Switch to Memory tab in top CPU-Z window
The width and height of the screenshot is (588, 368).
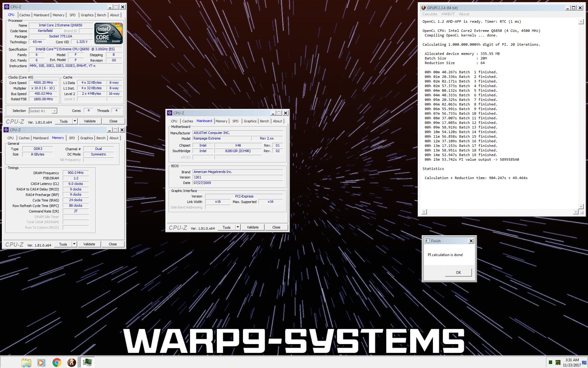point(58,15)
